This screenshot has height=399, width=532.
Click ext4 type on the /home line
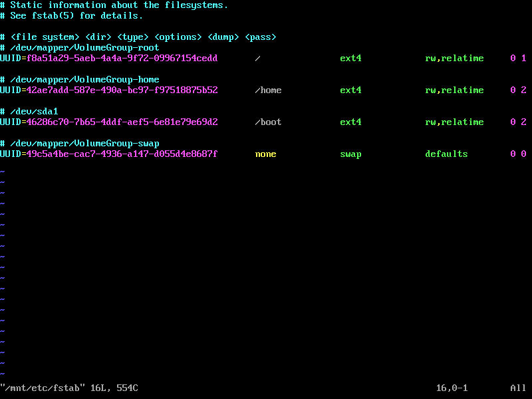[x=350, y=90]
